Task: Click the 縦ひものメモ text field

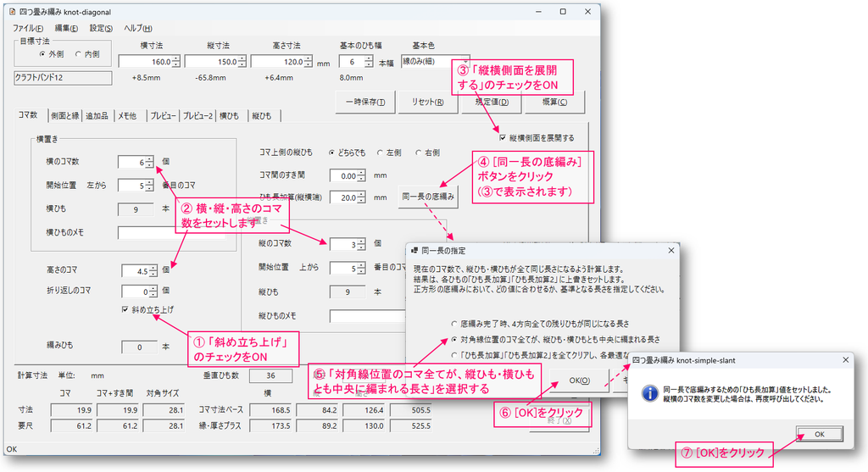Action: [x=368, y=316]
